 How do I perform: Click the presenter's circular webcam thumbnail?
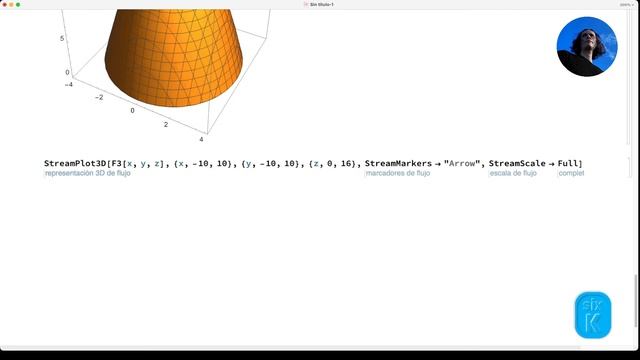[x=587, y=47]
